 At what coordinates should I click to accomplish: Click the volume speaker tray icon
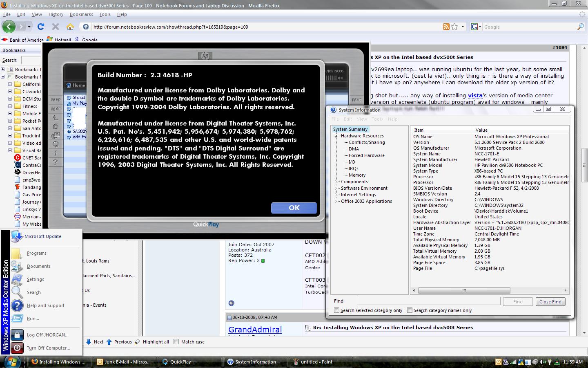[x=543, y=362]
